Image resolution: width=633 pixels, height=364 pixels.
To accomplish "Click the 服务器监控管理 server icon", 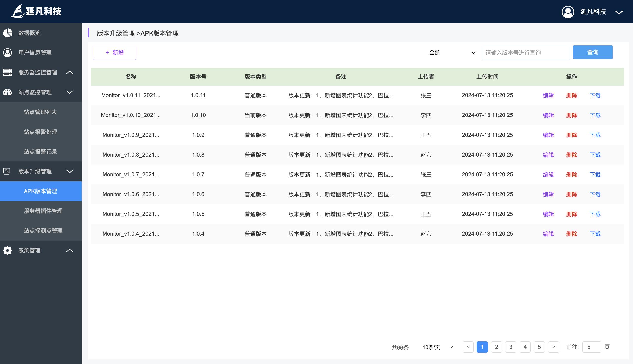I will [7, 72].
